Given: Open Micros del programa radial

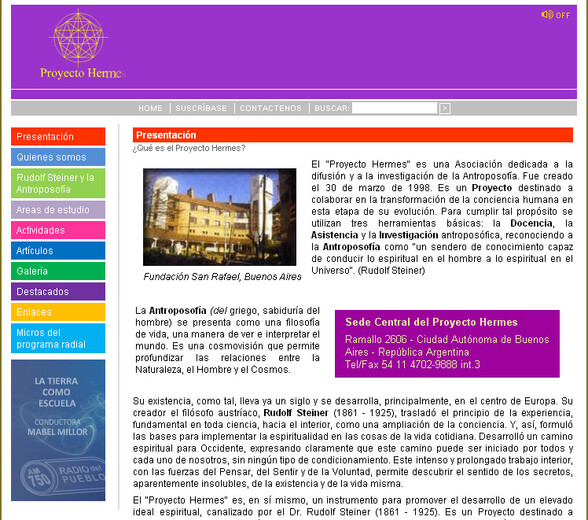Looking at the screenshot, I should [x=58, y=339].
